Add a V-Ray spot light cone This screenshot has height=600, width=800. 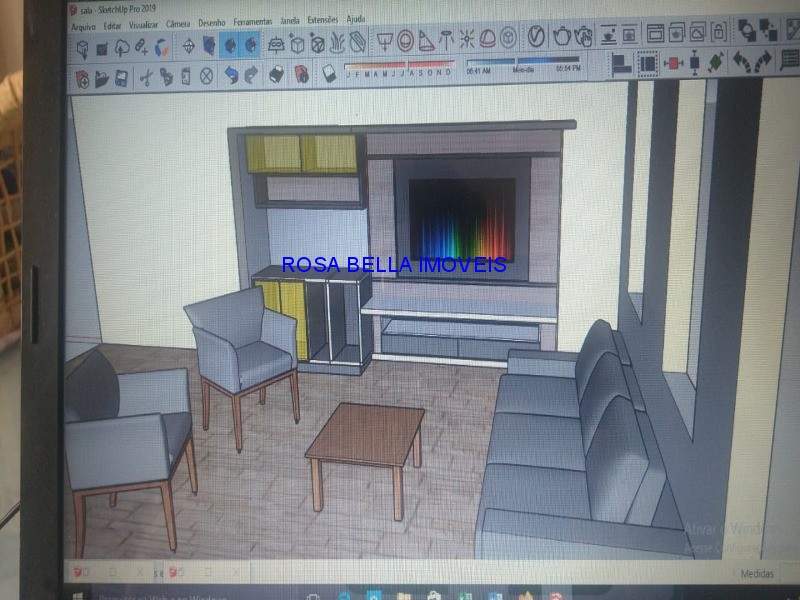pyautogui.click(x=426, y=40)
